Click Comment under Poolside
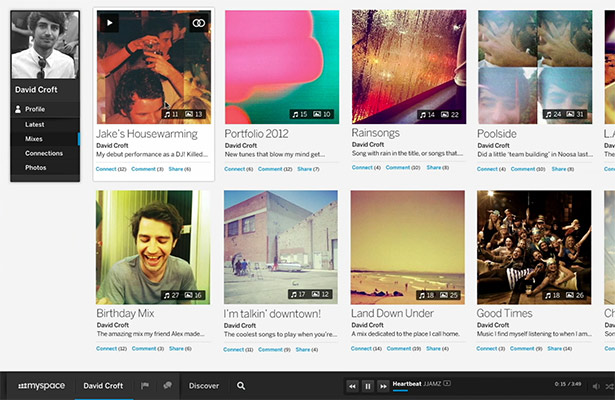615x400 pixels. pyautogui.click(x=523, y=169)
